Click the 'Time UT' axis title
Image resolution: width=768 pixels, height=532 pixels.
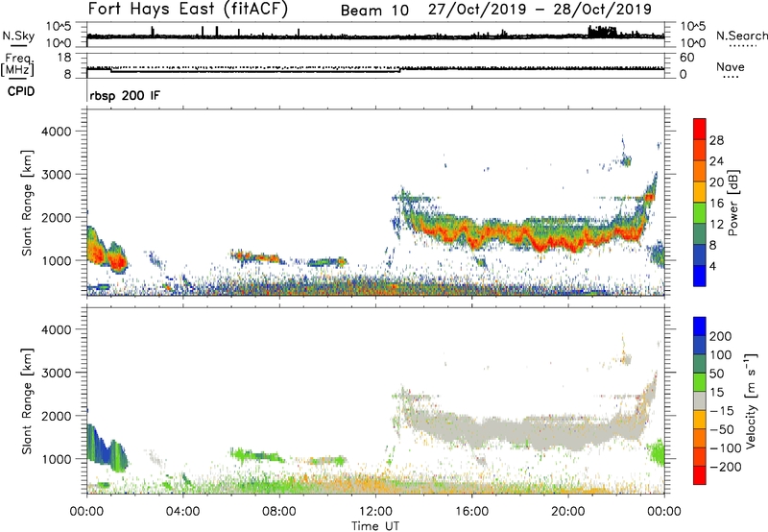(375, 526)
